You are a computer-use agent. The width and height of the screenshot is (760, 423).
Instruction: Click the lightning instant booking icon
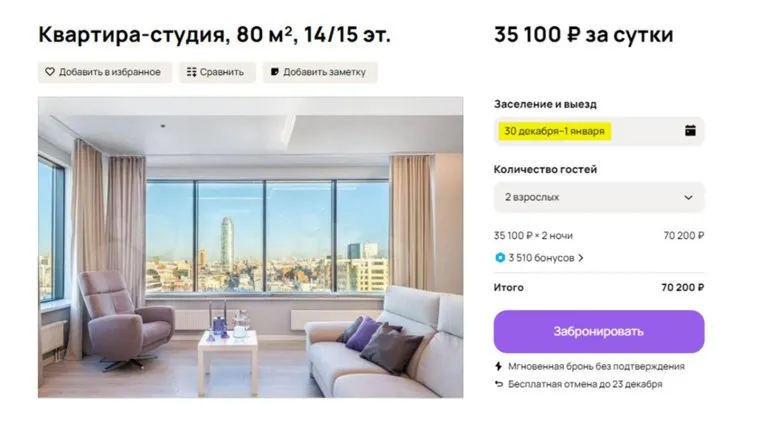point(499,366)
